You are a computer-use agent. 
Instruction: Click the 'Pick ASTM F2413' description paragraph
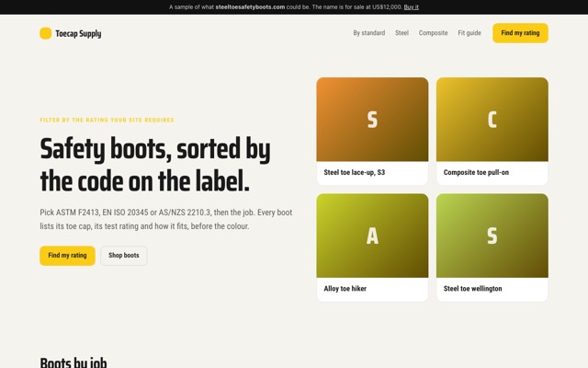[166, 219]
